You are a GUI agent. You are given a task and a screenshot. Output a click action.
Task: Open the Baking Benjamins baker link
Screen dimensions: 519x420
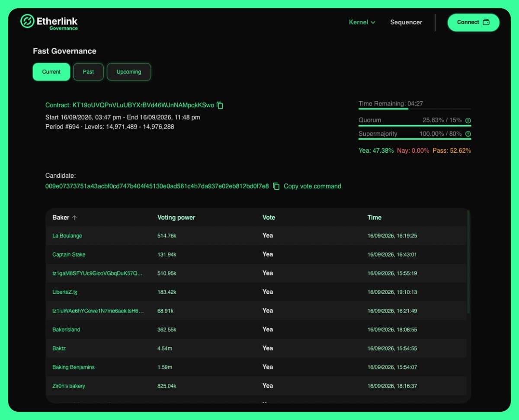point(73,367)
